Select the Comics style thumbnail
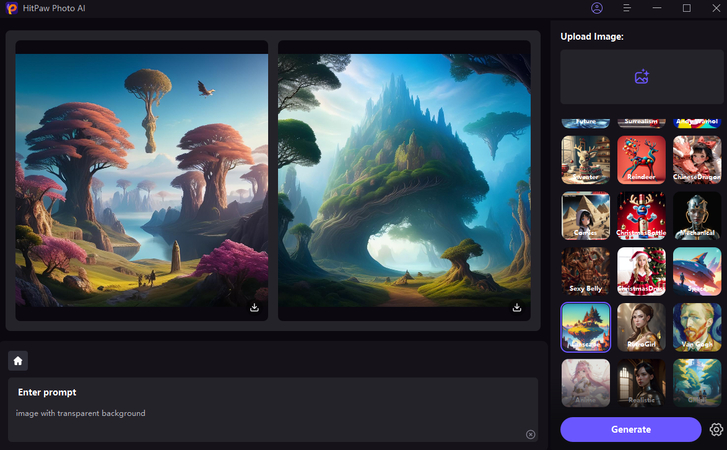The image size is (727, 450). pos(586,215)
